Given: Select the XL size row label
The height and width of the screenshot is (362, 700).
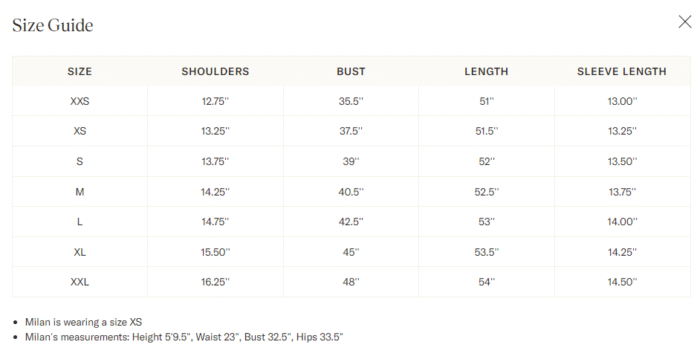Looking at the screenshot, I should [x=79, y=252].
